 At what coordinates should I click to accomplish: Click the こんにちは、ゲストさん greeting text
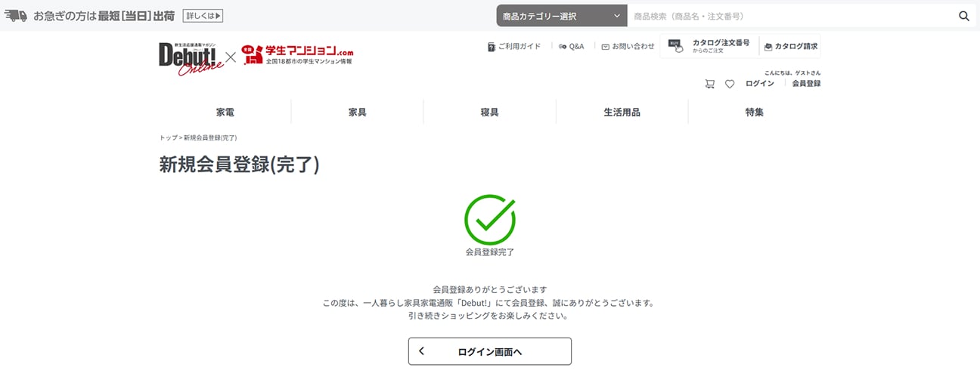[792, 73]
